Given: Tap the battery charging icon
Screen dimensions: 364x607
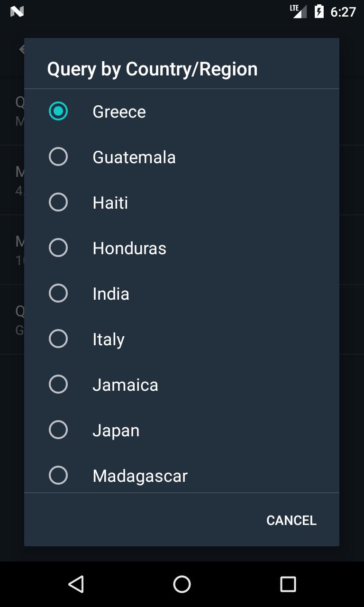Looking at the screenshot, I should tap(319, 11).
